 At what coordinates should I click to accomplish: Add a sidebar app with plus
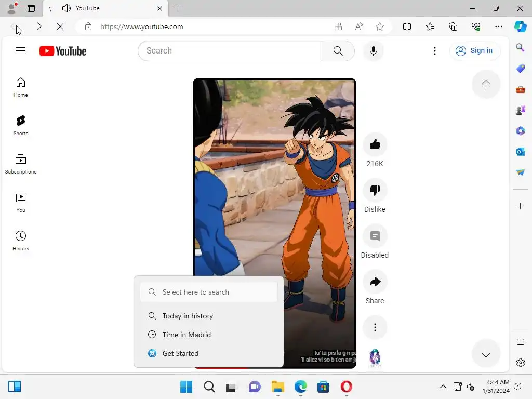tap(521, 206)
